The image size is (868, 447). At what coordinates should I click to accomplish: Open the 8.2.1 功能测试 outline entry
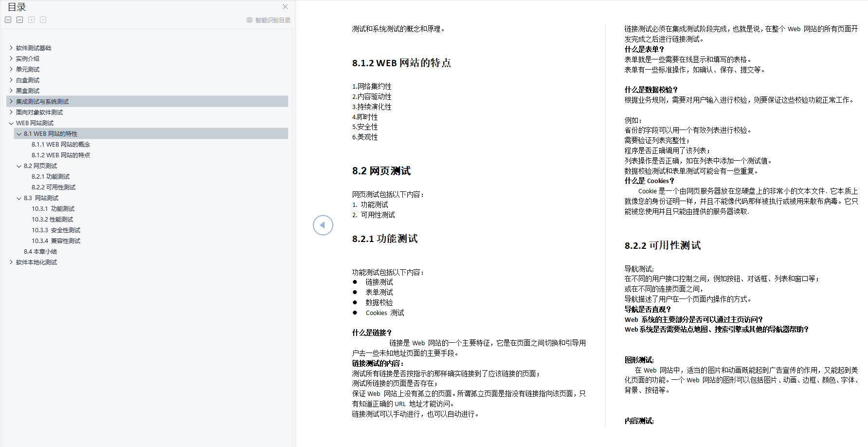pos(51,176)
